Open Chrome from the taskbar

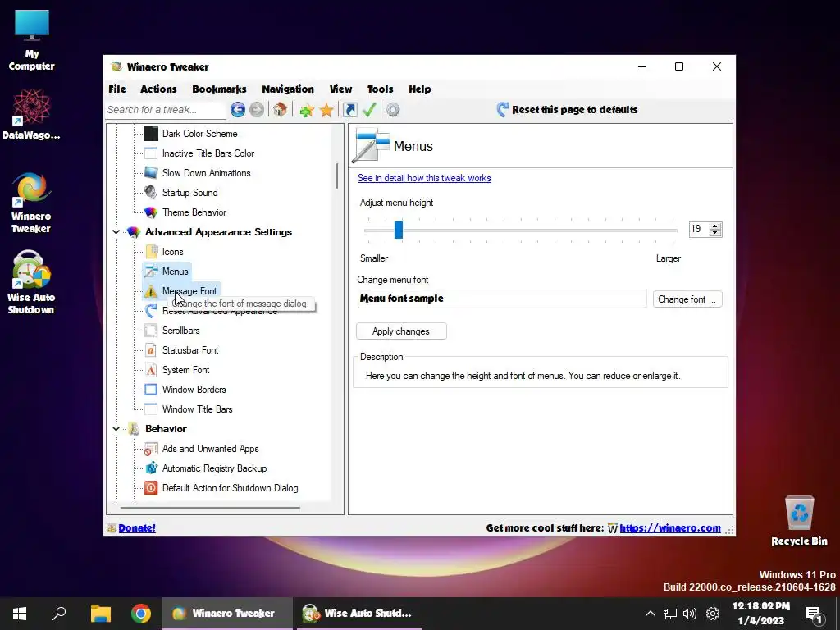pos(141,614)
